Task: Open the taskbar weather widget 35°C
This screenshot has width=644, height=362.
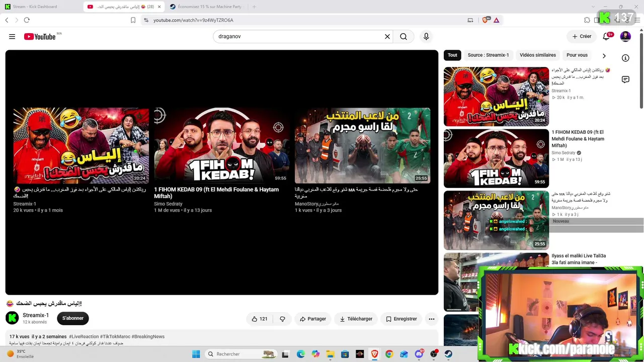Action: pos(20,354)
